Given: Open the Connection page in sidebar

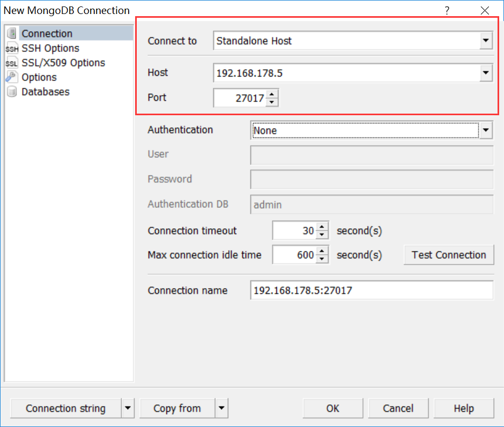Looking at the screenshot, I should pos(47,33).
